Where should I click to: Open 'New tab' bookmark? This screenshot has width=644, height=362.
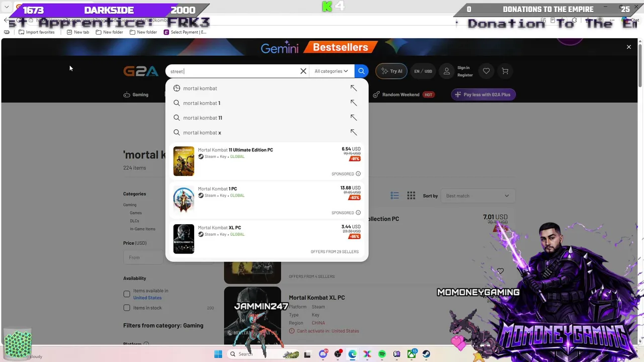pyautogui.click(x=78, y=32)
